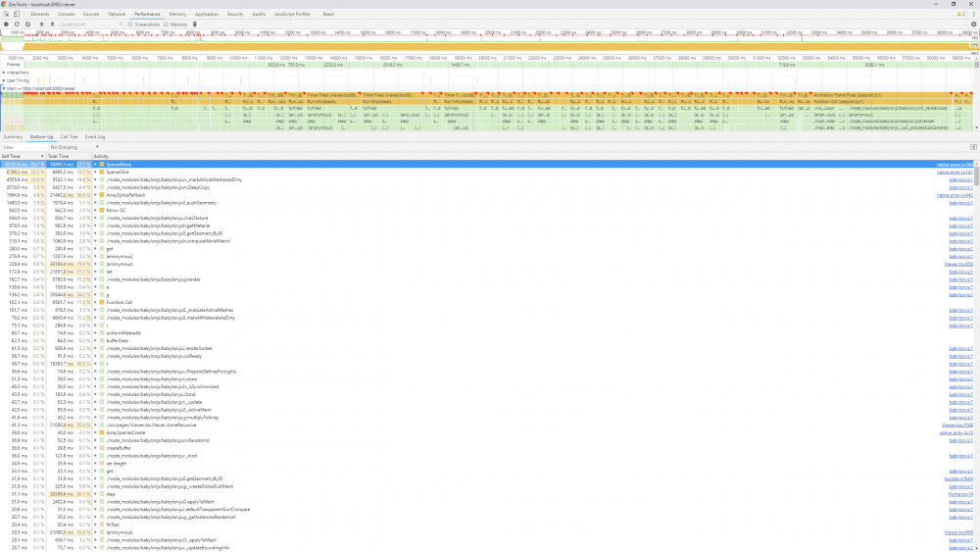Expand the Interactions track

(4, 72)
